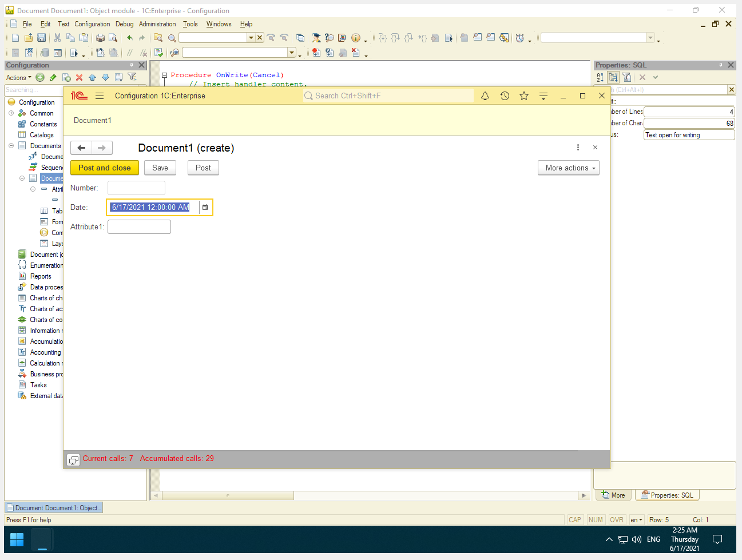Image resolution: width=742 pixels, height=560 pixels.
Task: Expand the 1C service menu dropdown icon
Action: point(543,96)
